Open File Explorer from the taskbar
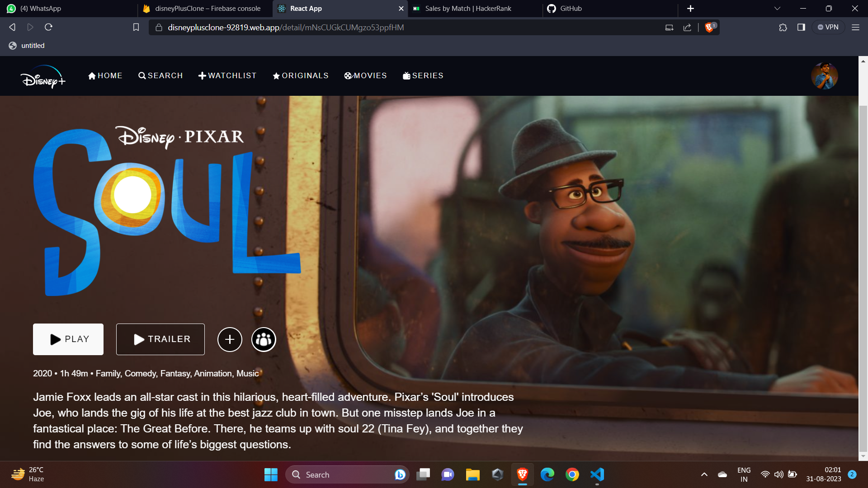Screen dimensions: 868x488 pyautogui.click(x=472, y=474)
